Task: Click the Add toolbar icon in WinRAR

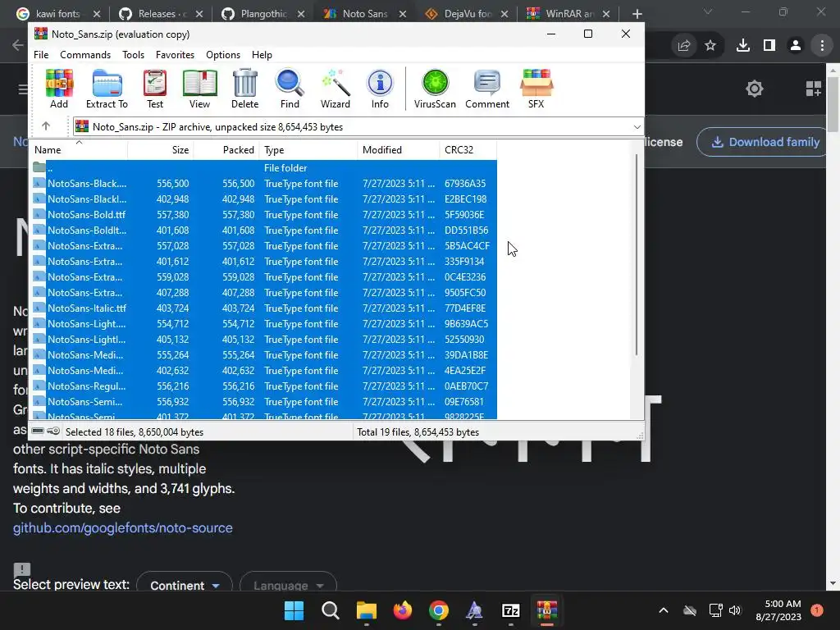Action: click(59, 89)
